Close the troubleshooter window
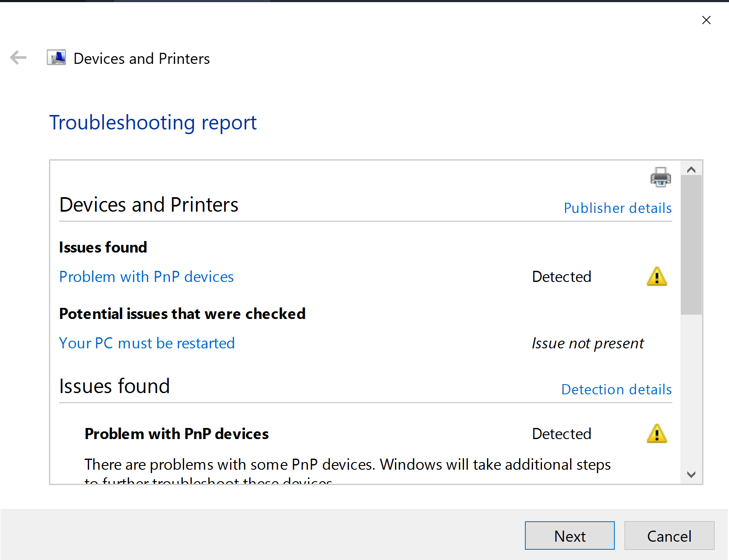The width and height of the screenshot is (729, 560). (706, 20)
